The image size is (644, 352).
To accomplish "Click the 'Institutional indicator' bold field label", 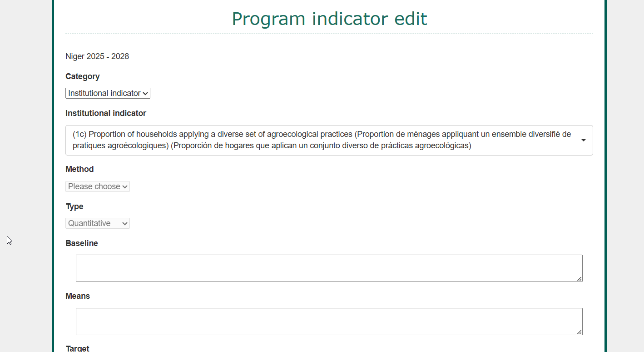I will click(x=106, y=113).
